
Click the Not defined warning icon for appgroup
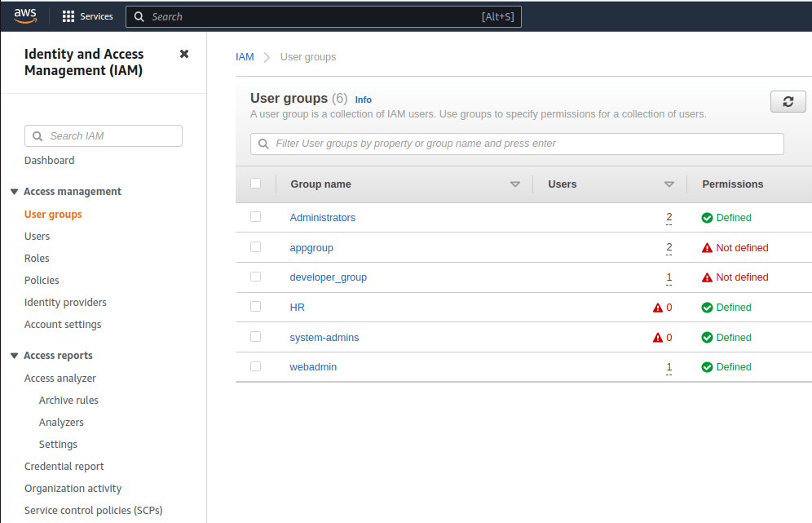(x=707, y=248)
